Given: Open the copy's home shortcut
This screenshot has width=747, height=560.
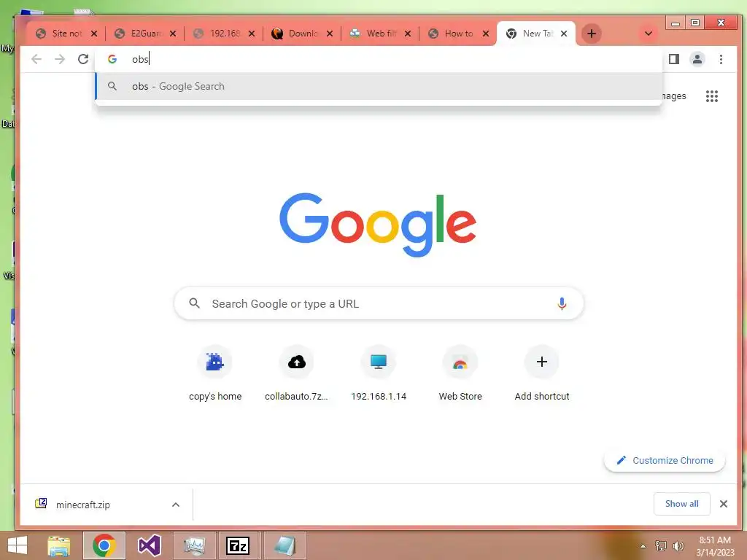Looking at the screenshot, I should click(x=215, y=375).
